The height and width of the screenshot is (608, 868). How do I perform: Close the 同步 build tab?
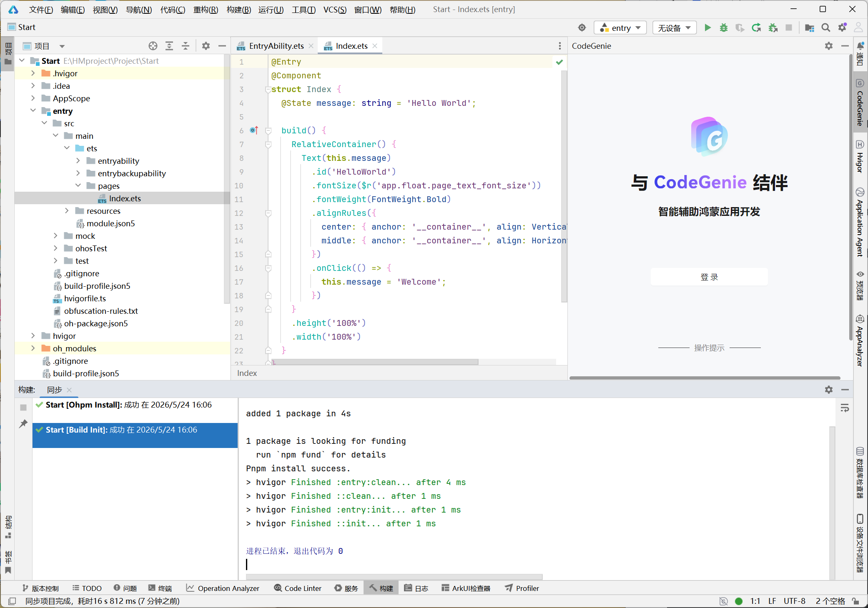click(x=69, y=390)
